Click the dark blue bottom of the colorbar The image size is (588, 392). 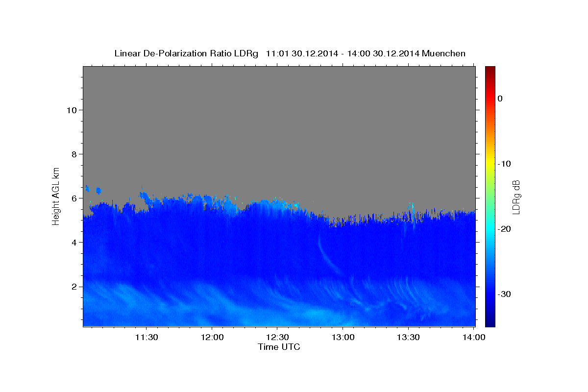(490, 323)
